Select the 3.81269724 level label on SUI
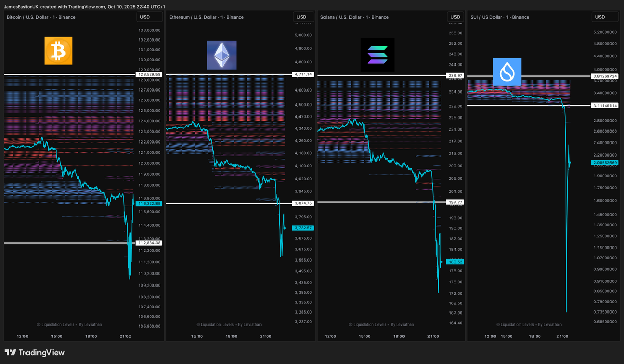624x364 pixels. tap(605, 76)
